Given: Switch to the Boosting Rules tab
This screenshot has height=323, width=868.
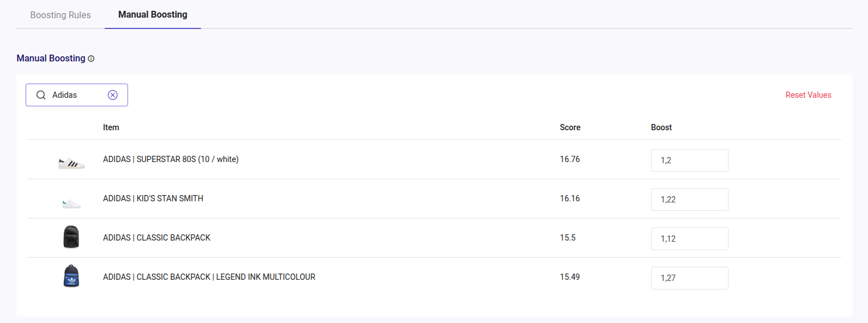Looking at the screenshot, I should tap(60, 15).
